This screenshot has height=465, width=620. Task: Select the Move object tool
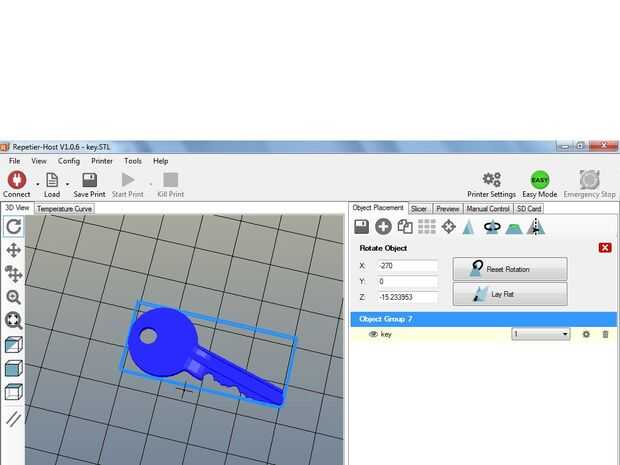[x=14, y=274]
